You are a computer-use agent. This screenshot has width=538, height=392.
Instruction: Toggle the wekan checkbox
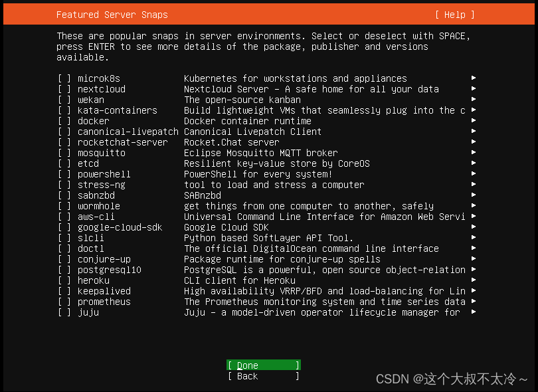(64, 100)
